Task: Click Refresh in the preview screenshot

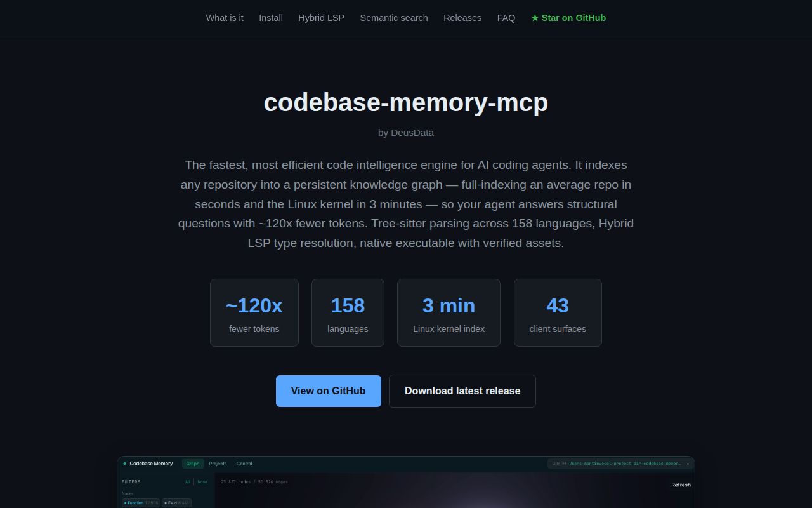Action: point(681,485)
